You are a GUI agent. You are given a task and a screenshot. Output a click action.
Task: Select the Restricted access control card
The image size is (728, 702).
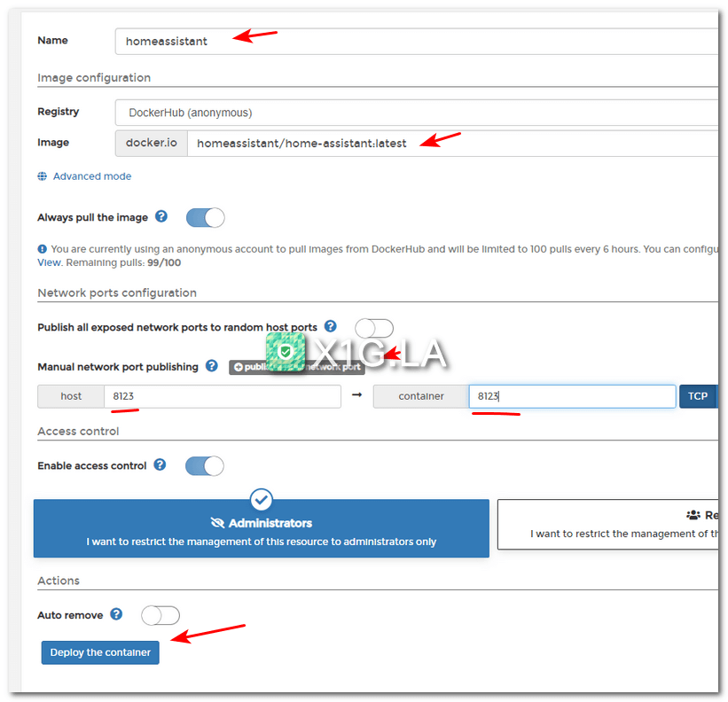click(607, 525)
